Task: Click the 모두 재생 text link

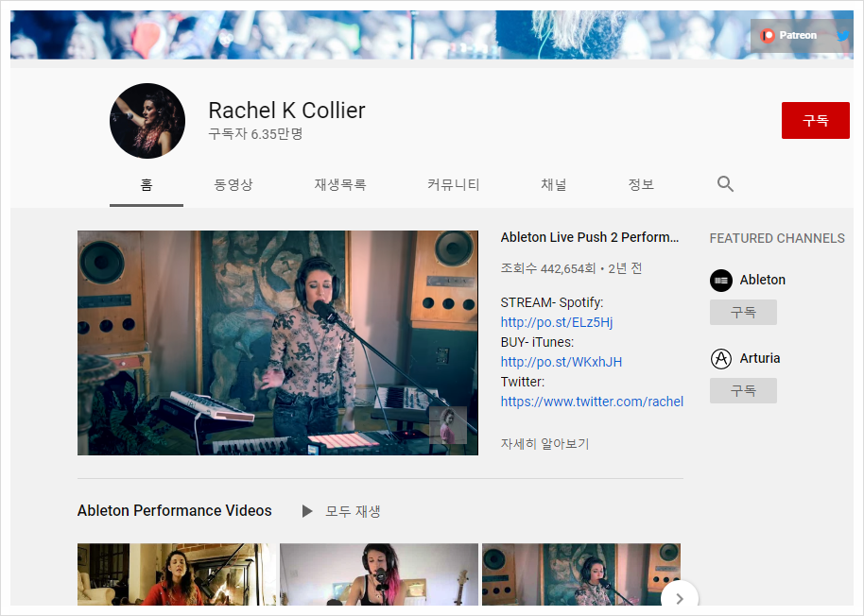Action: point(353,511)
